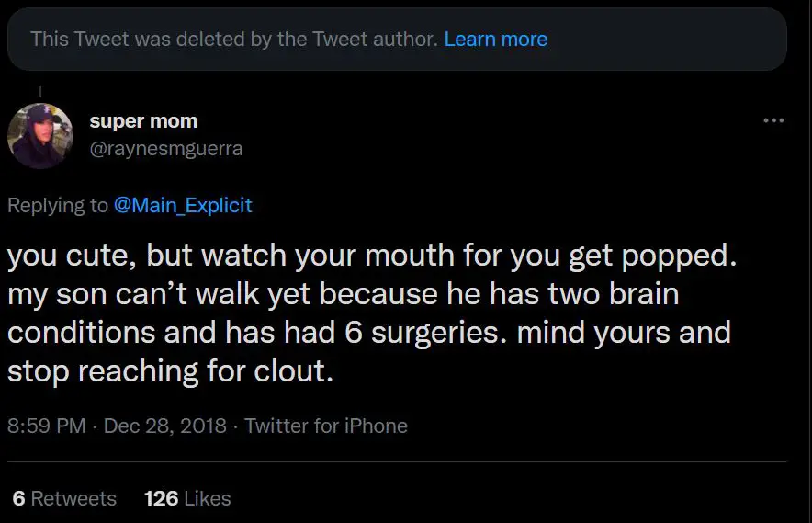Click the tweet line mentioning "6 surgeries"

tap(367, 332)
